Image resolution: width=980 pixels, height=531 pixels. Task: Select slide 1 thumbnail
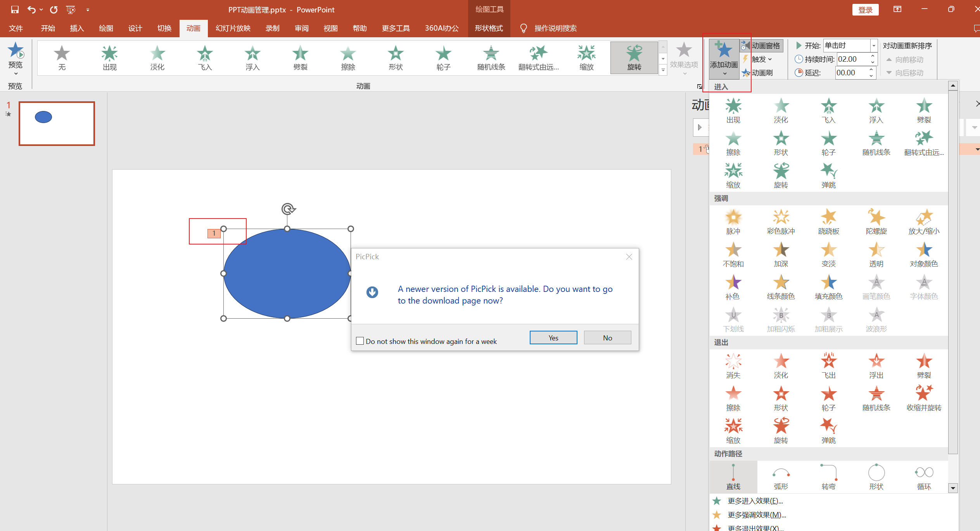(57, 123)
